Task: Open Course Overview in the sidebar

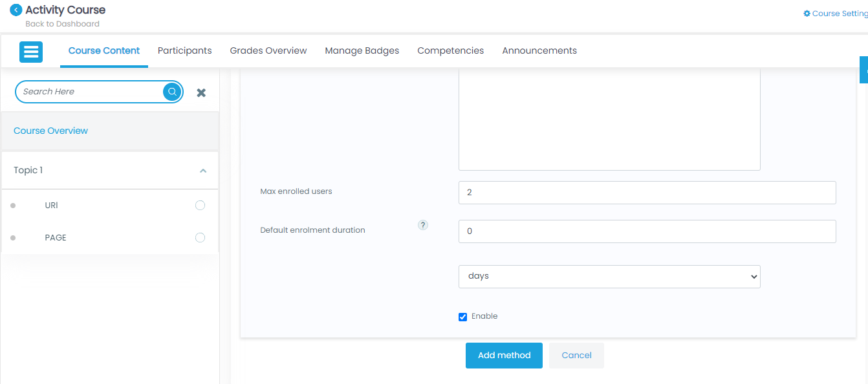Action: pos(50,131)
